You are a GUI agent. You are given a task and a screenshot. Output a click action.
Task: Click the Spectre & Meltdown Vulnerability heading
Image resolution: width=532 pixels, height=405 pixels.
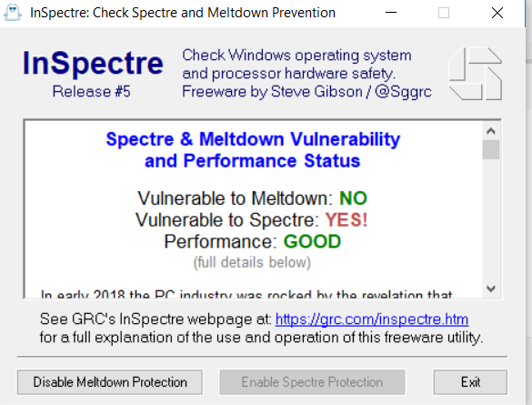pos(253,139)
